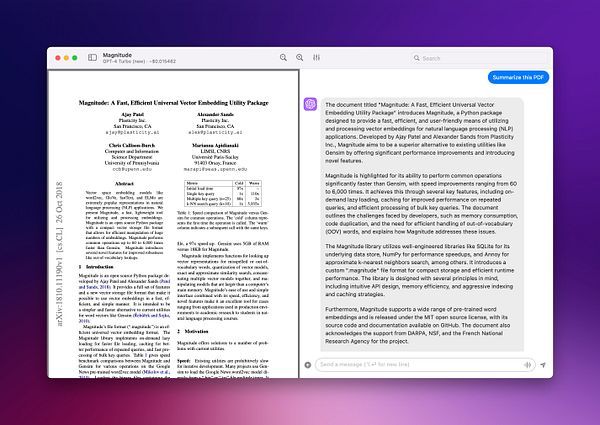Click the Abstract heading

[124, 184]
